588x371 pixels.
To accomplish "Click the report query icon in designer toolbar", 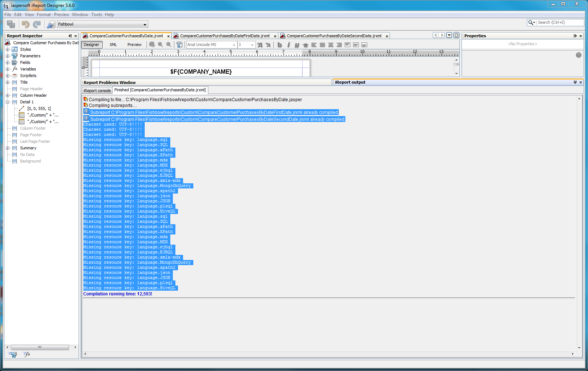I will (152, 45).
